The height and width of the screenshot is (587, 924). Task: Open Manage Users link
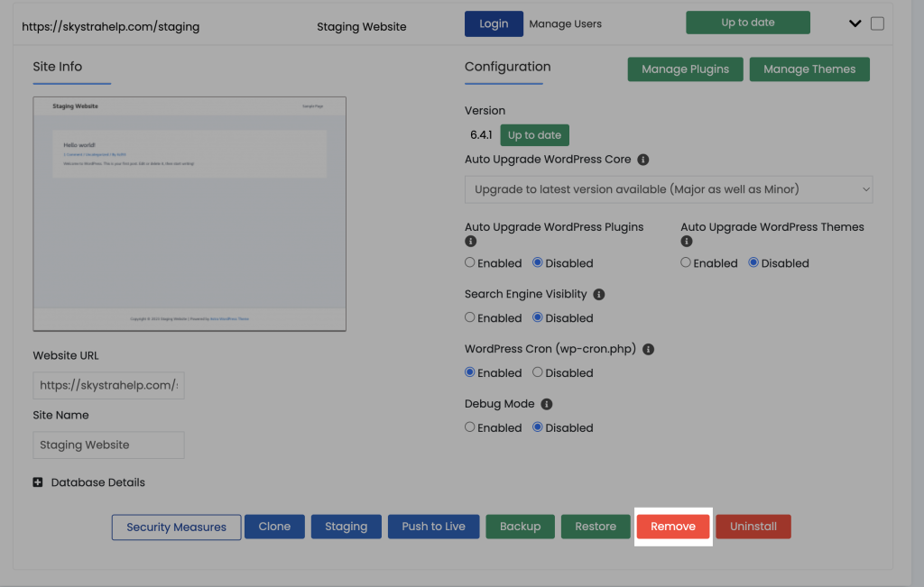tap(565, 24)
